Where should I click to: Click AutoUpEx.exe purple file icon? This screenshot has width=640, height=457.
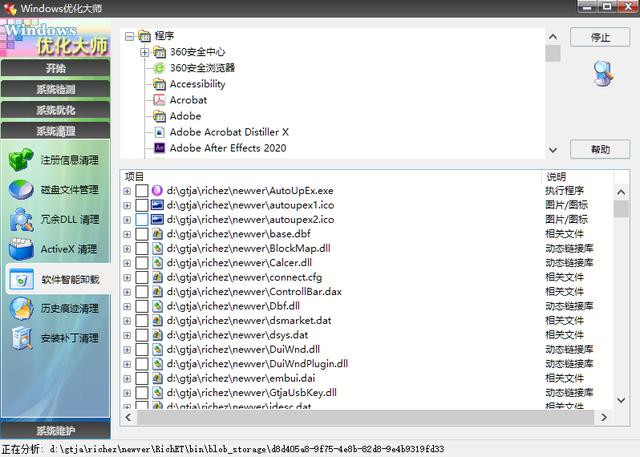coord(157,191)
